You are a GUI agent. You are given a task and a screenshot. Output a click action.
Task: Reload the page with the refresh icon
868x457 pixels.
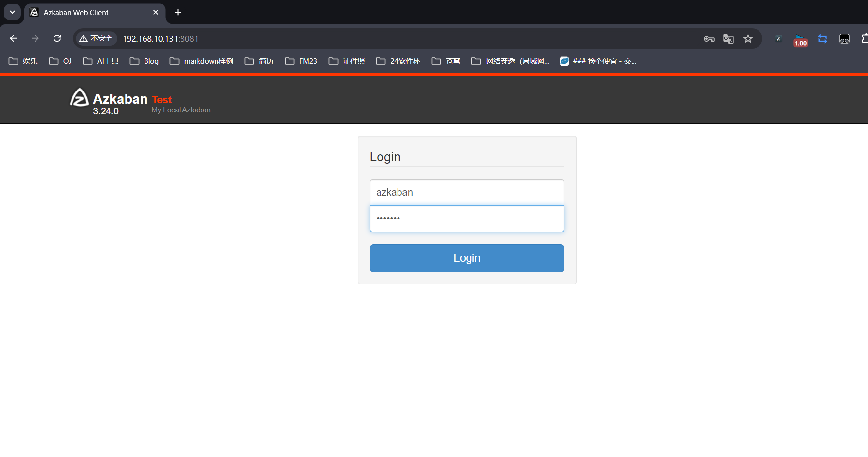57,38
